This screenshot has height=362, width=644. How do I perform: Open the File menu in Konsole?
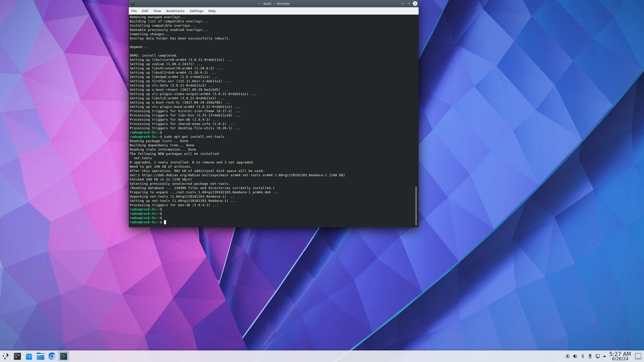(x=134, y=11)
